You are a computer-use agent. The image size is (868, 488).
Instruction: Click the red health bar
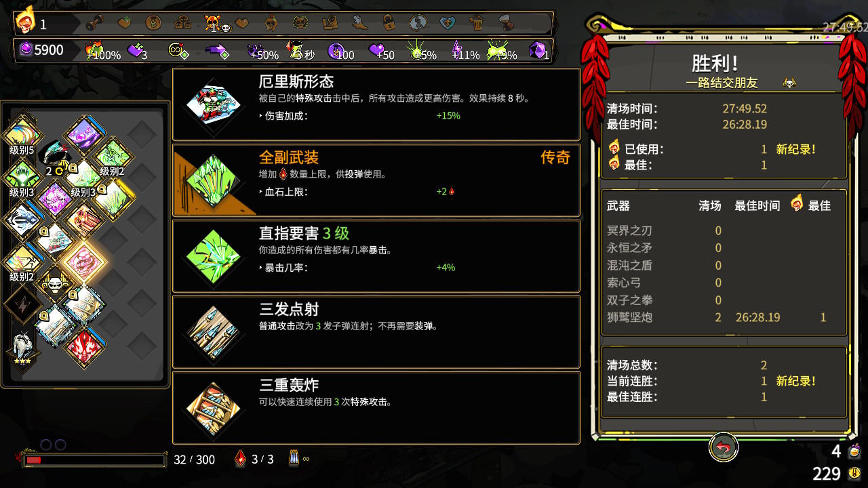click(94, 460)
